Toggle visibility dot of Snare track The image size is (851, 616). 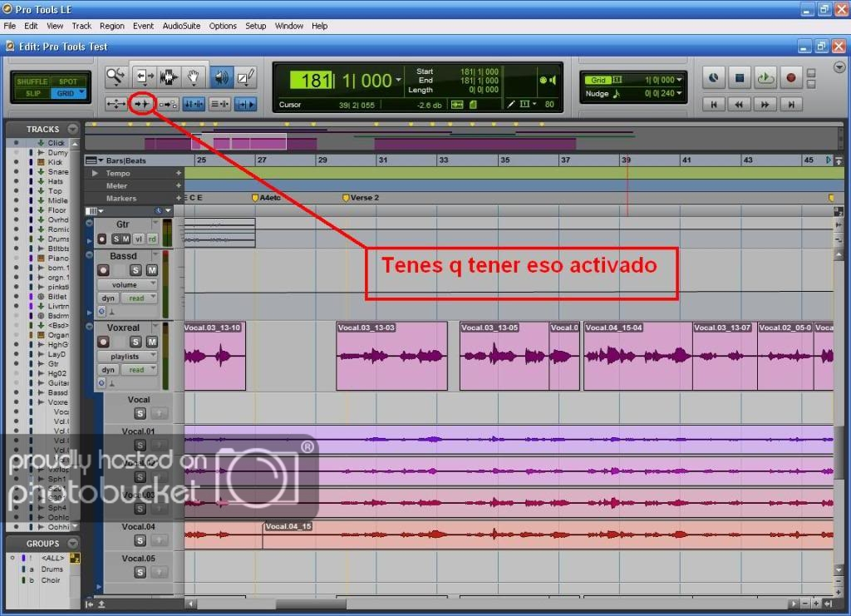(17, 171)
